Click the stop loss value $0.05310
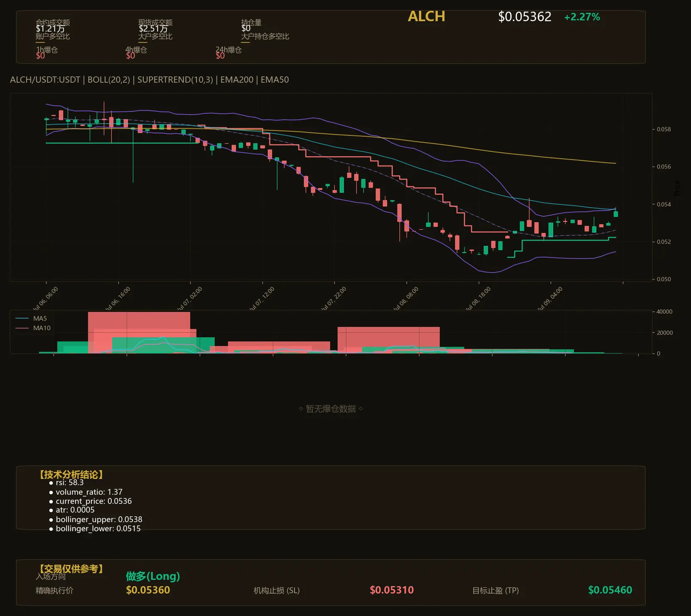 392,590
